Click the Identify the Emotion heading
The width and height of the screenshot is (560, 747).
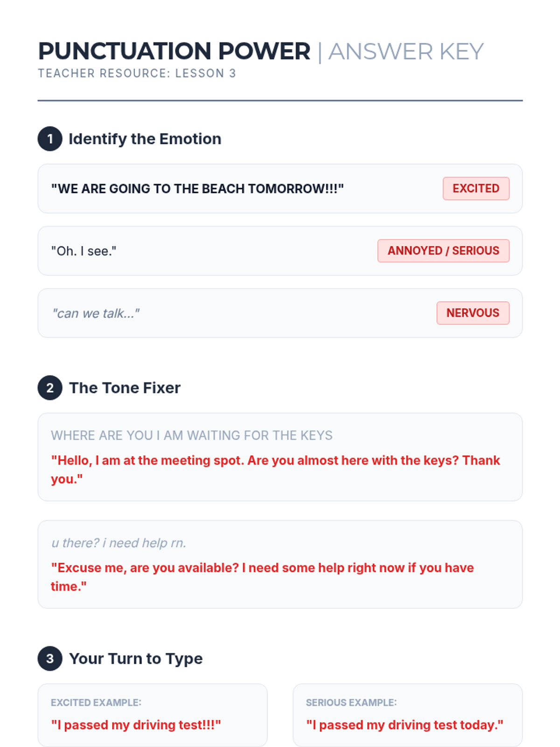145,139
